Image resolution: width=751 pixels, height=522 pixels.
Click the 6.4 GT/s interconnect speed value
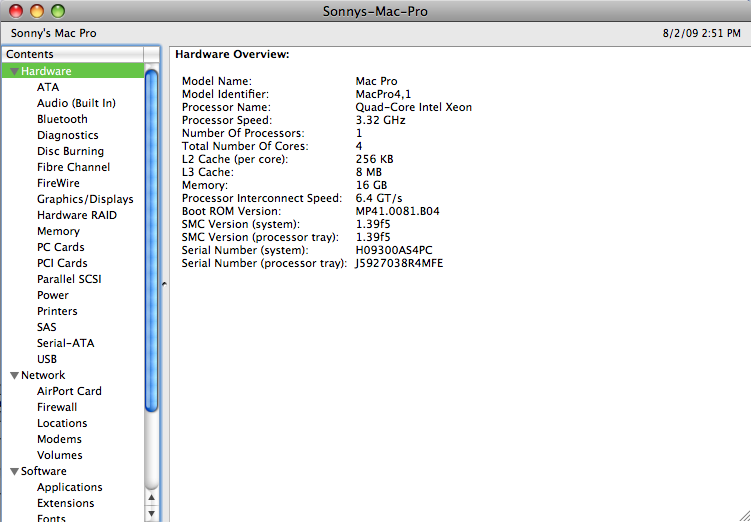379,198
